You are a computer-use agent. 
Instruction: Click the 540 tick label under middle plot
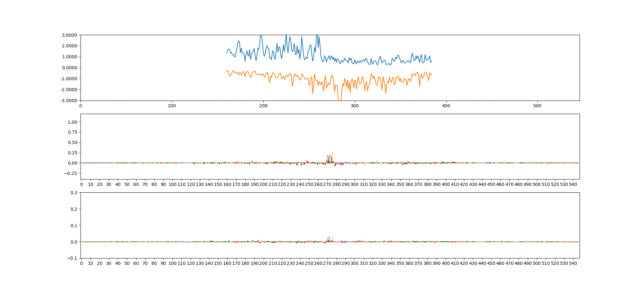tap(573, 184)
